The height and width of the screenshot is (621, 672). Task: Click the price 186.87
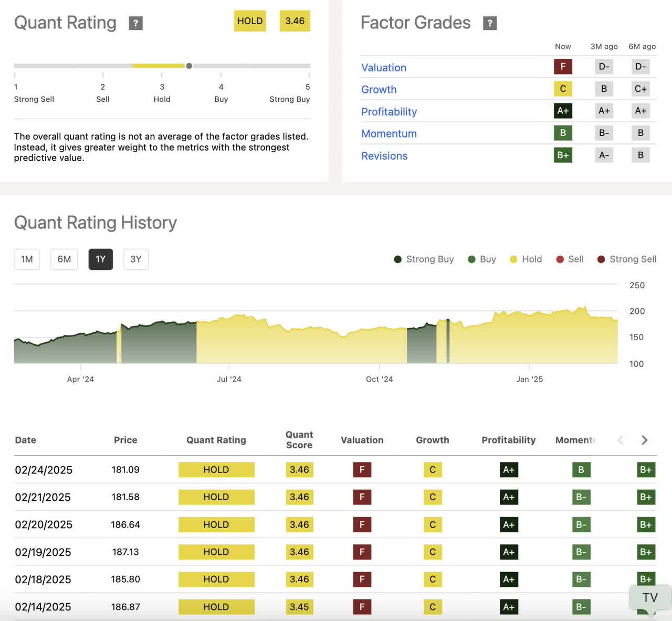click(x=125, y=607)
